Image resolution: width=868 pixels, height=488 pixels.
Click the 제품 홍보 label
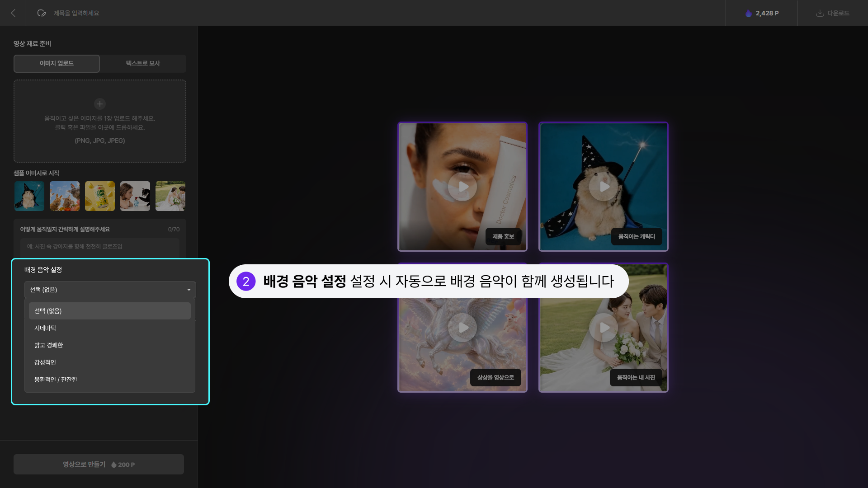tap(503, 237)
